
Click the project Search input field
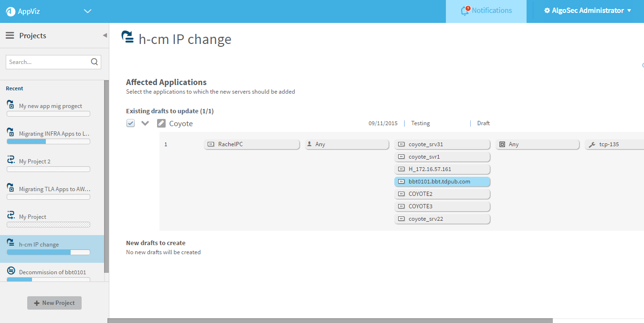coord(48,62)
